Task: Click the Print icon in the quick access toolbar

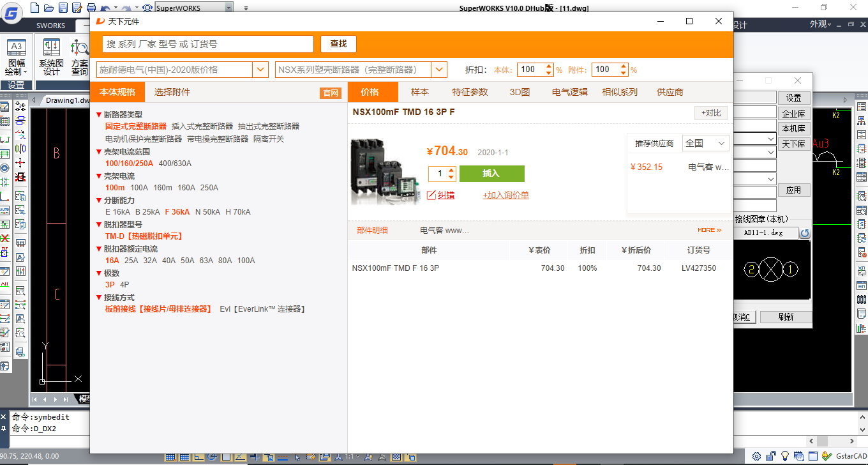Action: (x=91, y=8)
